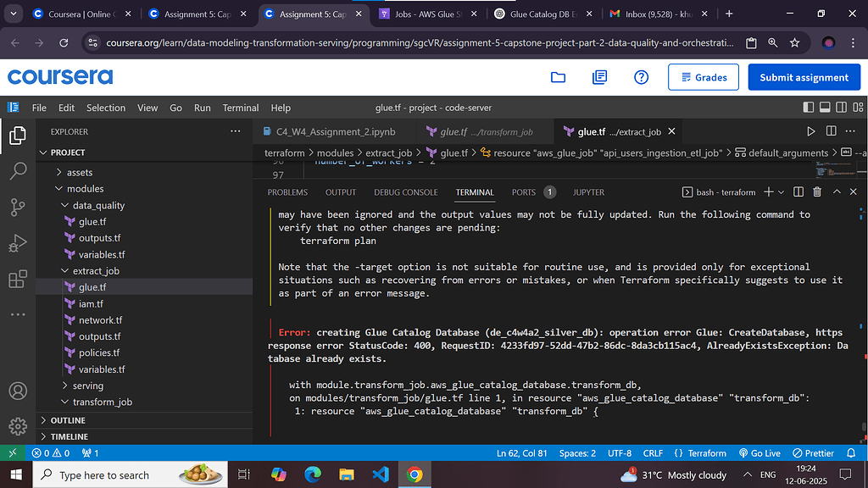The height and width of the screenshot is (488, 868).
Task: Open the remote connection menu in status bar
Action: [13, 452]
